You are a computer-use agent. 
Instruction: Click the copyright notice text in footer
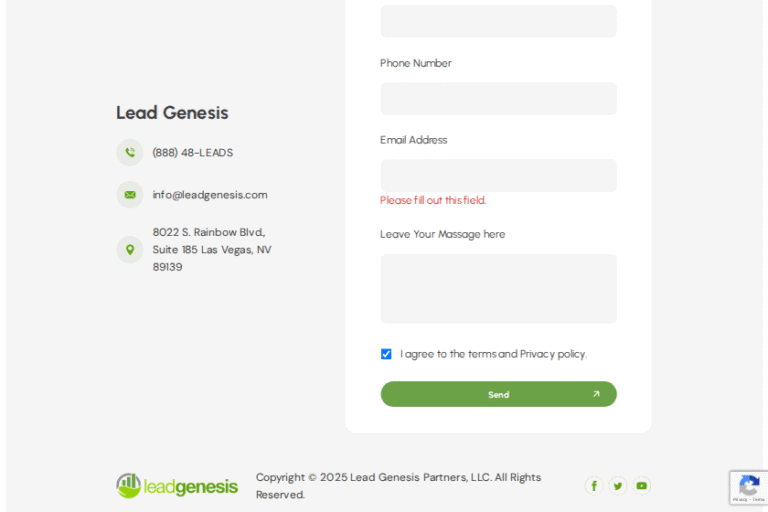pos(398,486)
